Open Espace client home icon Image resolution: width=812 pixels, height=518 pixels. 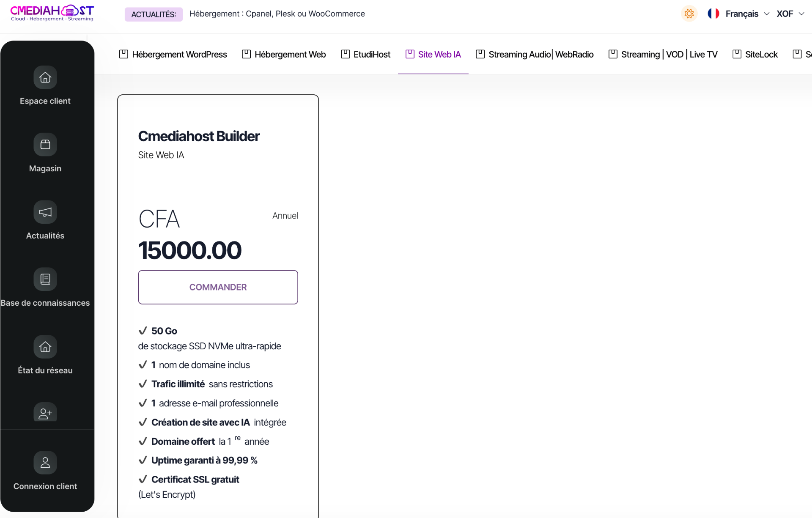click(45, 77)
